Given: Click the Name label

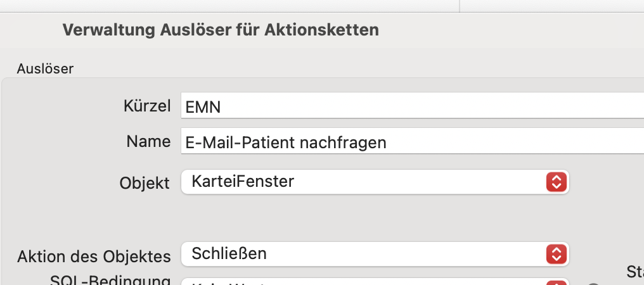Looking at the screenshot, I should (148, 142).
